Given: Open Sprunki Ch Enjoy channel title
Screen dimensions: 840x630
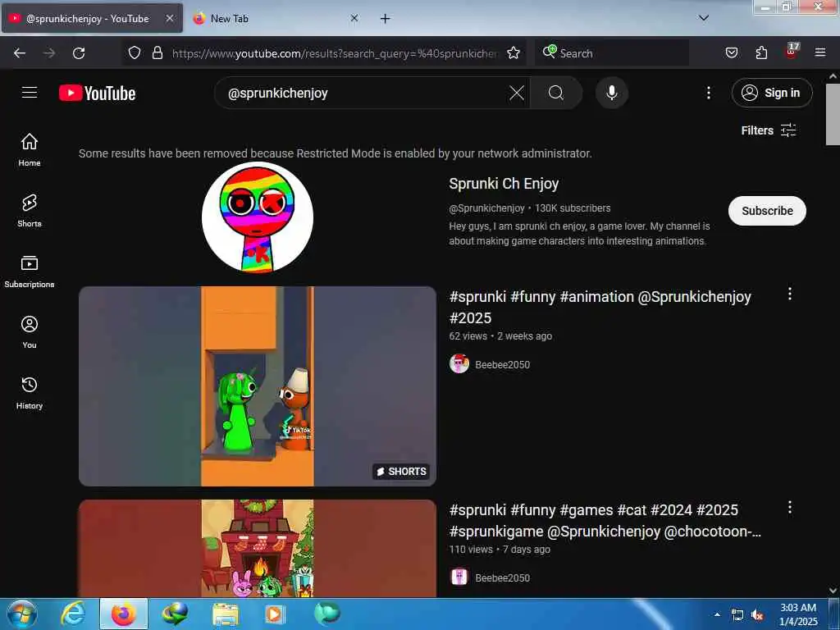Looking at the screenshot, I should point(504,184).
